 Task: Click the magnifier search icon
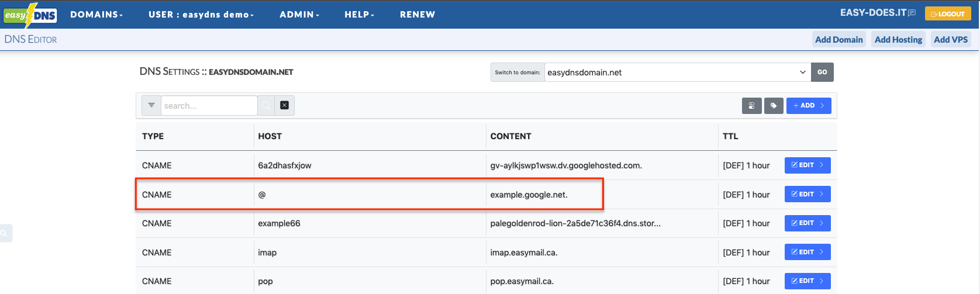pos(266,106)
